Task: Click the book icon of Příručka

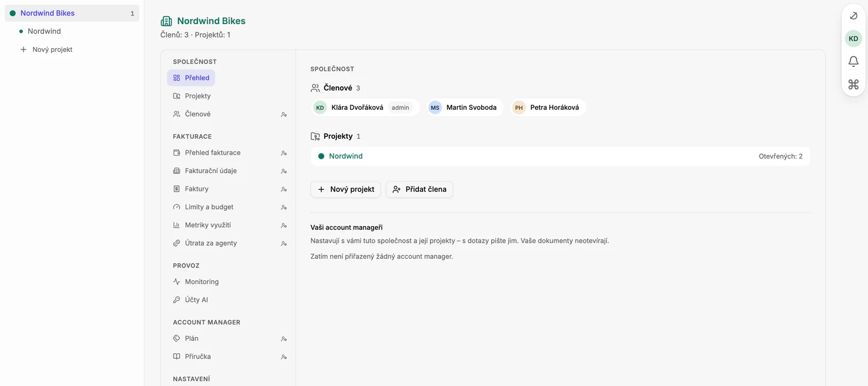Action: click(177, 356)
